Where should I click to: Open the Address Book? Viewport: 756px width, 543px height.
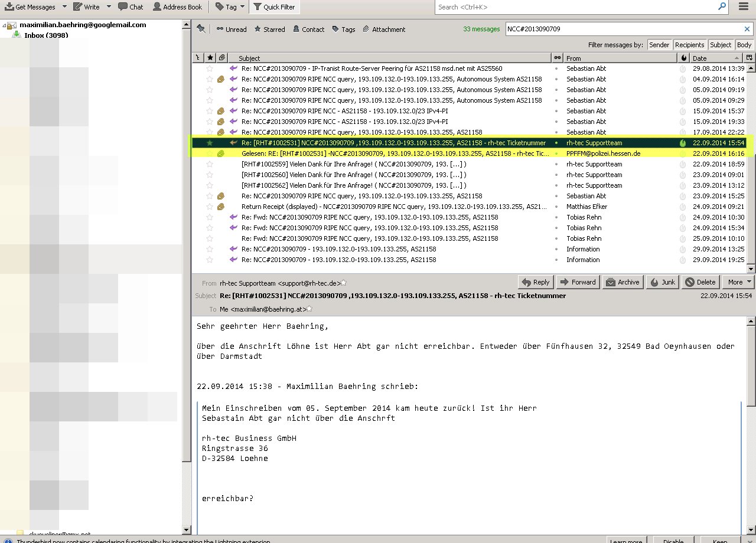(177, 7)
